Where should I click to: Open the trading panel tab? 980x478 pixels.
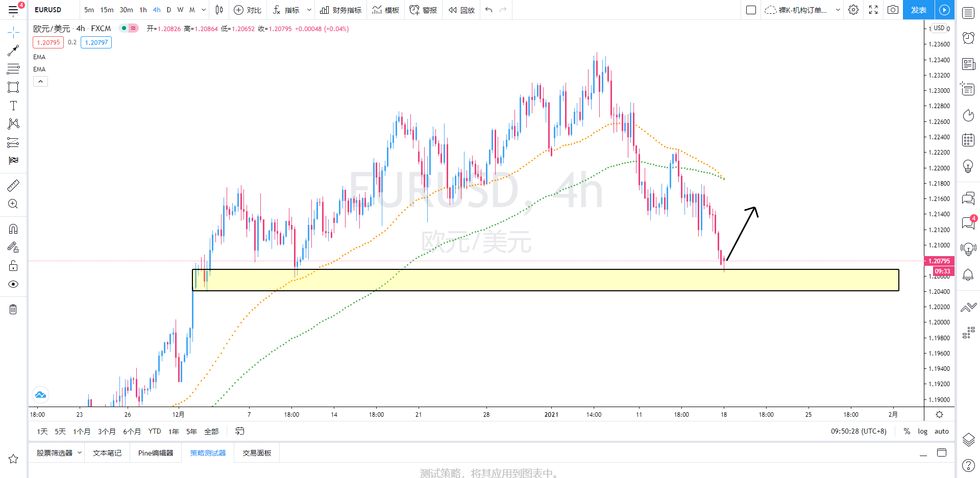coord(257,453)
